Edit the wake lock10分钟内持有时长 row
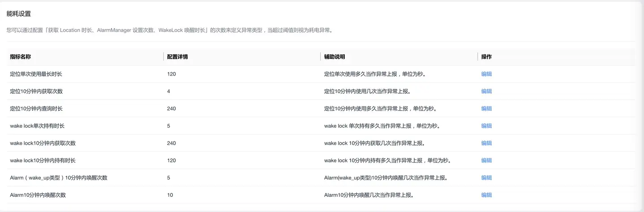This screenshot has height=212, width=644. coord(486,160)
